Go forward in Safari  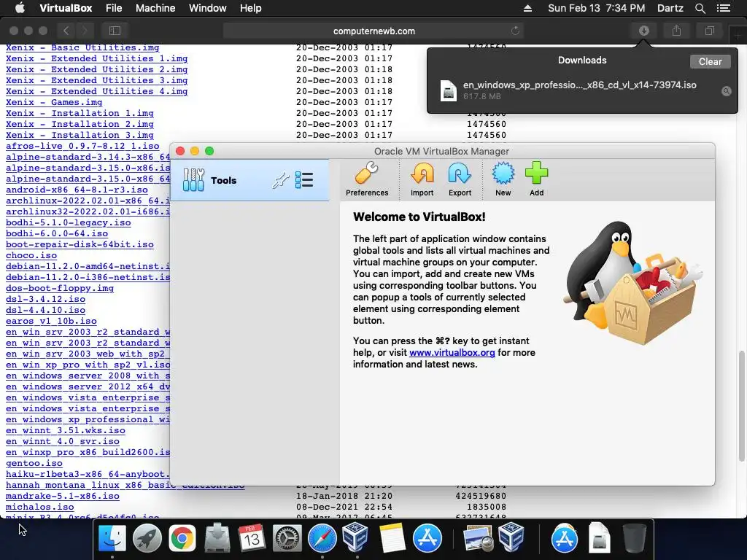[x=85, y=31]
